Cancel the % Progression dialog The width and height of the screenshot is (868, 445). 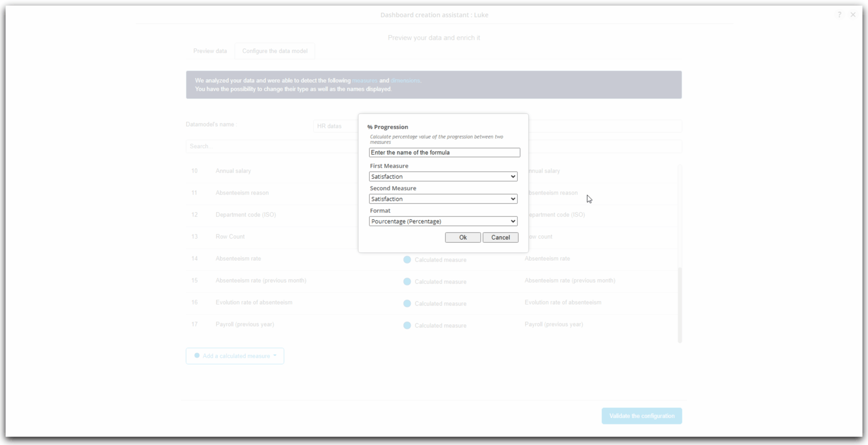coord(500,237)
